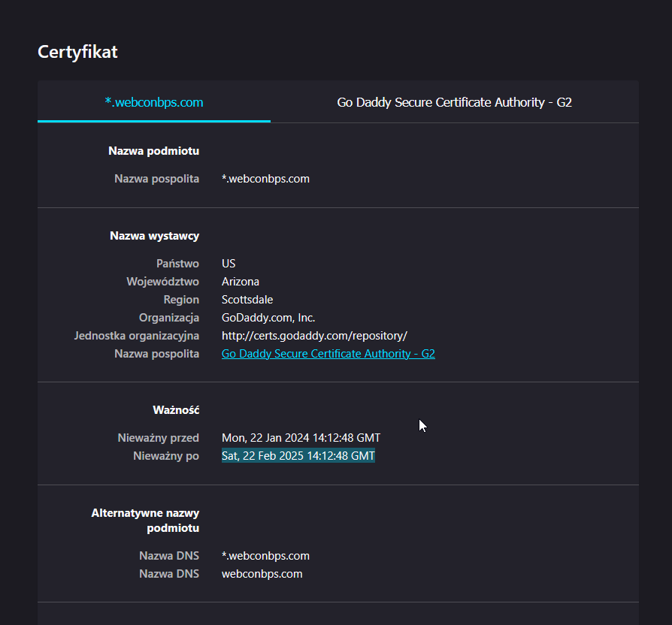Image resolution: width=672 pixels, height=625 pixels.
Task: Click the Jednostka organizacyjna label
Action: (136, 336)
